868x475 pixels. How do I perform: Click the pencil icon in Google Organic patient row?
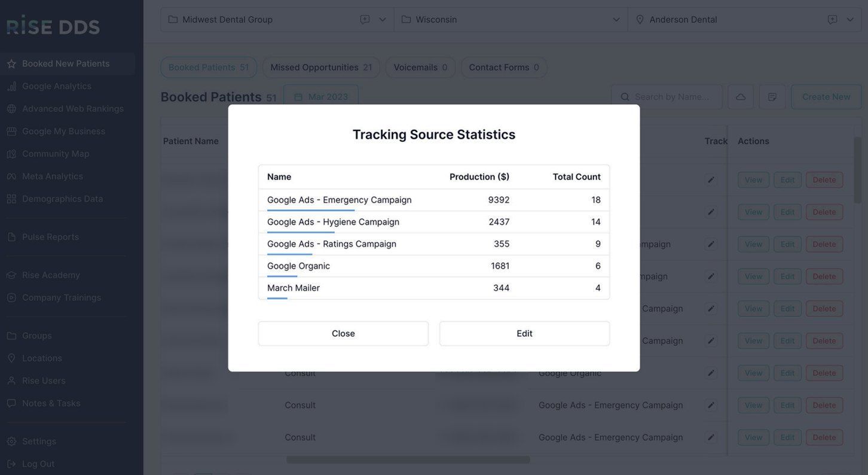(711, 373)
